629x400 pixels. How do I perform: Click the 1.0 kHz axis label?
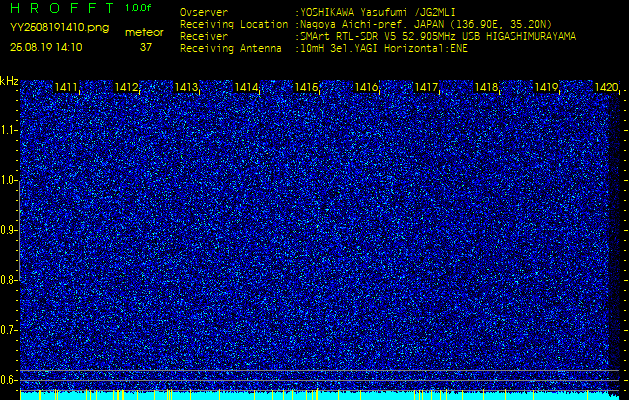click(9, 181)
